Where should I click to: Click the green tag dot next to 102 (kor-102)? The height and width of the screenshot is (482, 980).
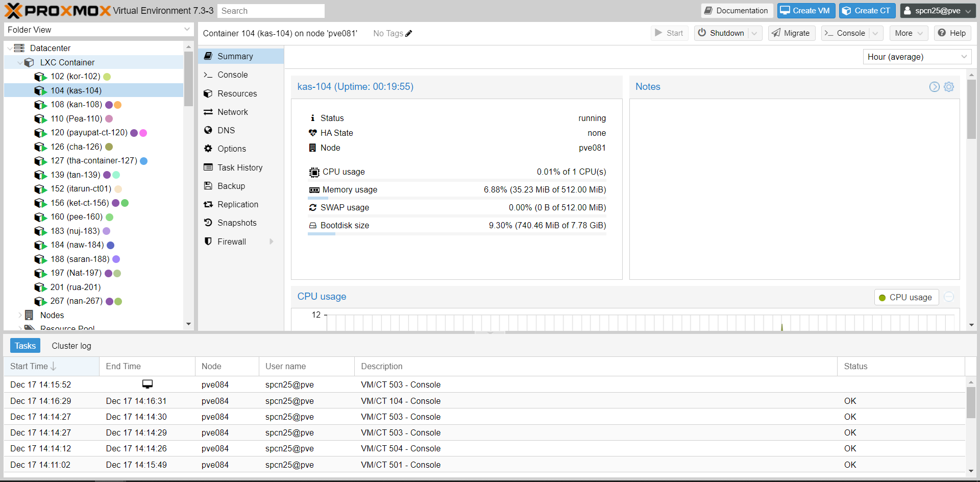click(106, 77)
